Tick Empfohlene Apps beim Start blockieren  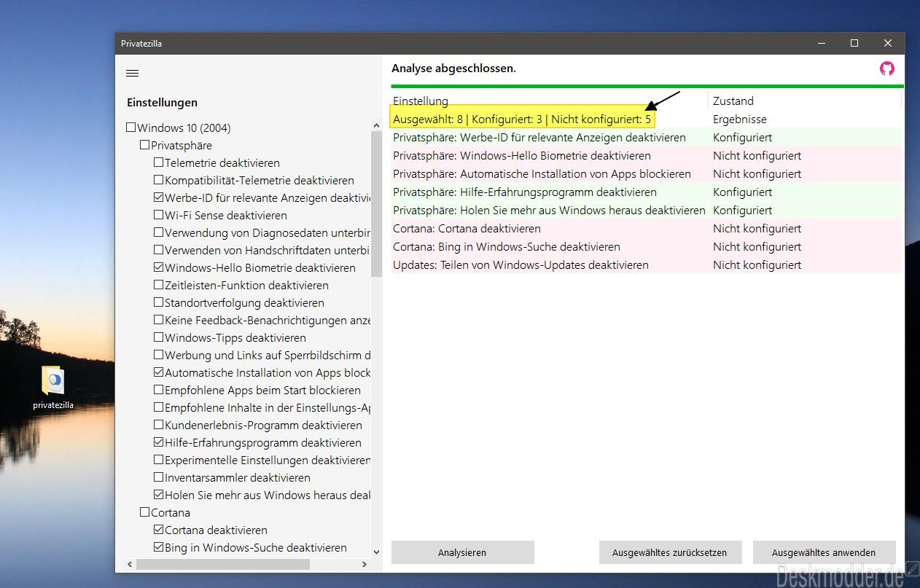click(x=159, y=390)
